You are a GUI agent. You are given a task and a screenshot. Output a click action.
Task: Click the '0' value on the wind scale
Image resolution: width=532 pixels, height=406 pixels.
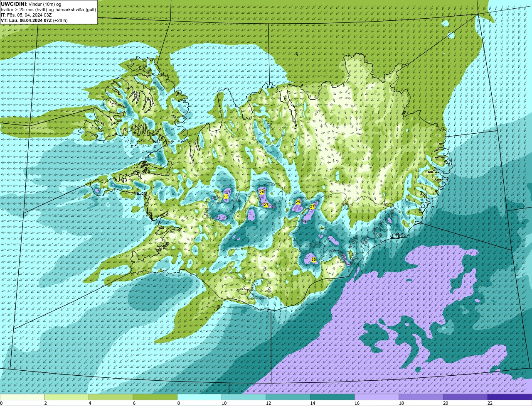2,403
